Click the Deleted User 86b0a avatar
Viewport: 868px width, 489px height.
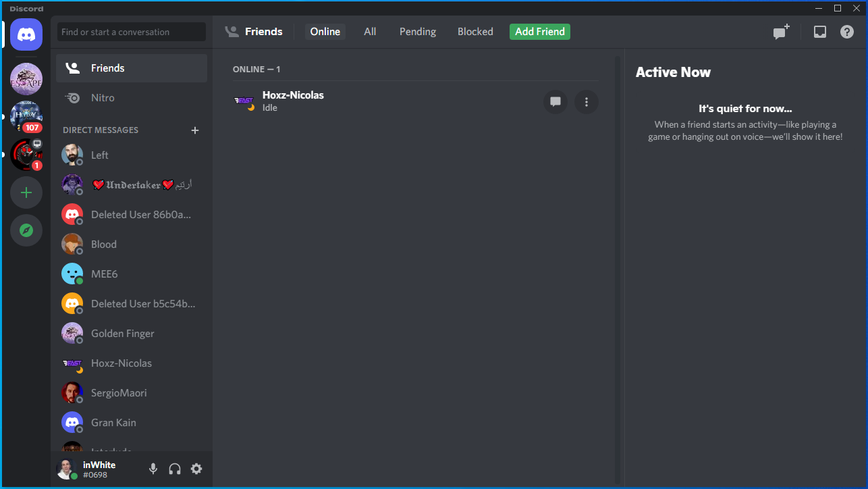pyautogui.click(x=72, y=214)
